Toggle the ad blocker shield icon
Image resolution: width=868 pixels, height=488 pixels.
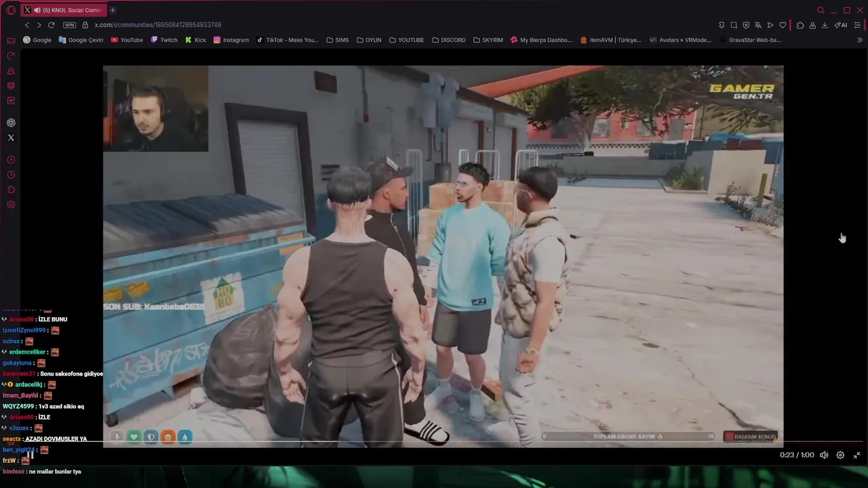[x=746, y=25]
